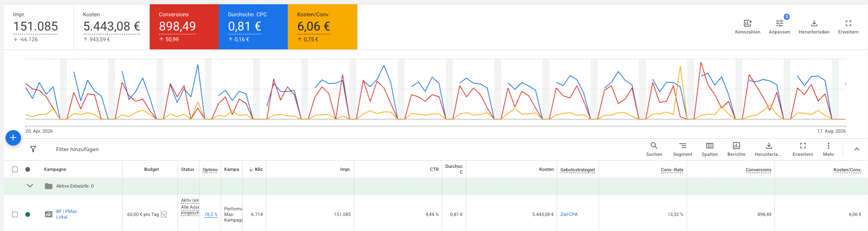The height and width of the screenshot is (231, 868).
Task: Open campaign BF | PMax Lokal link
Action: coord(66,214)
